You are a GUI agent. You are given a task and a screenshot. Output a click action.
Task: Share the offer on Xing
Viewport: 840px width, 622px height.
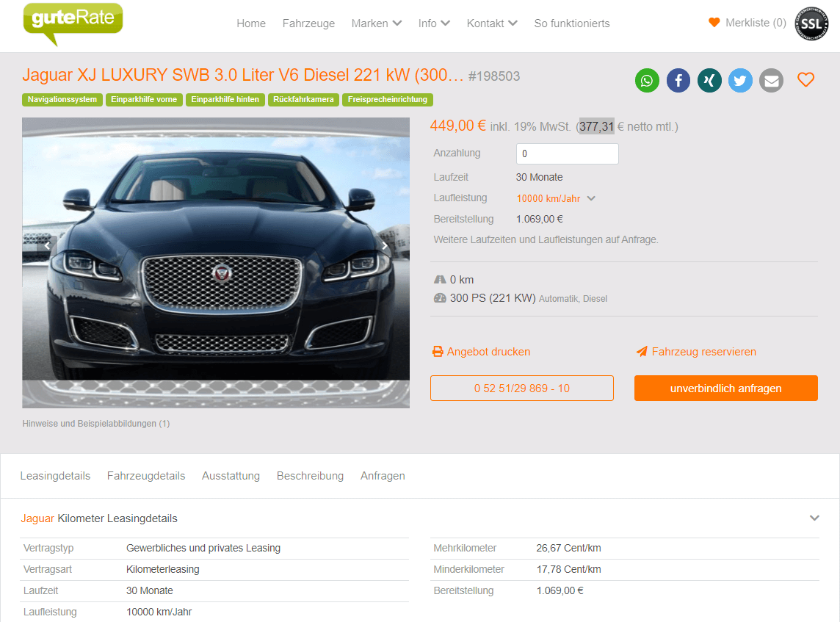coord(709,81)
